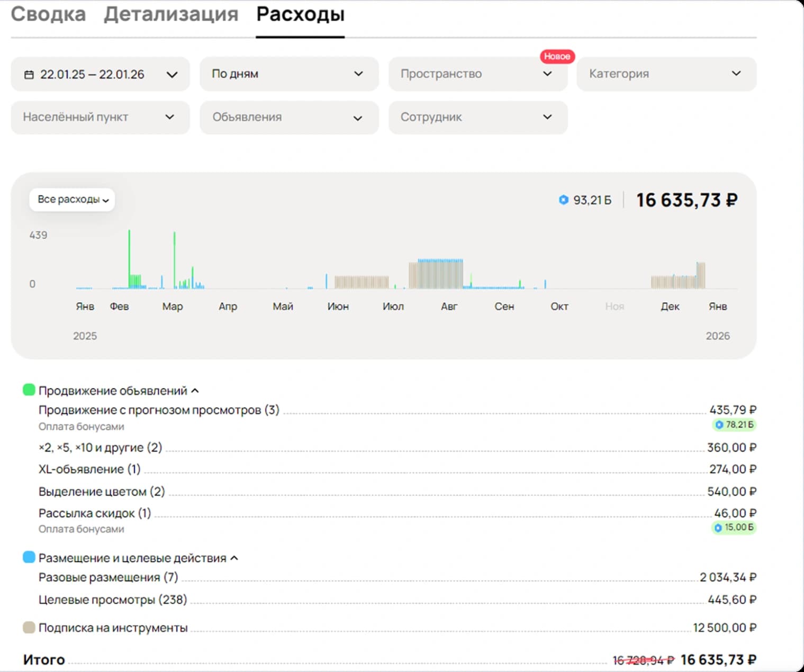Click the total 16 635,73 ₽ above chart
The image size is (804, 672).
click(x=686, y=200)
